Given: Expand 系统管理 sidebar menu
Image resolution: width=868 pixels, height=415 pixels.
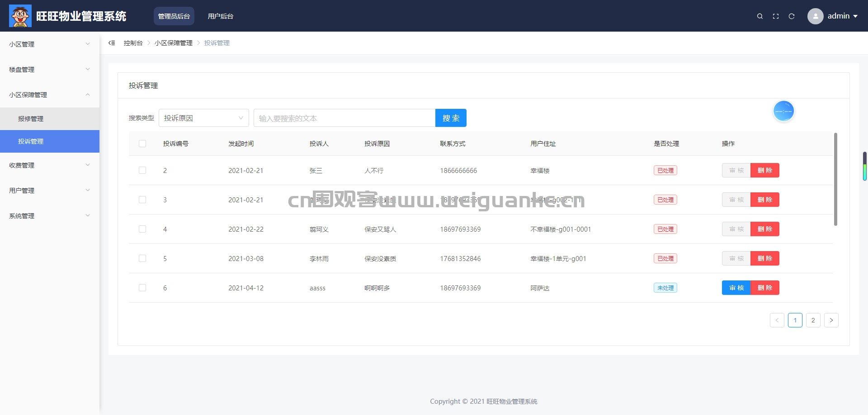Looking at the screenshot, I should (x=50, y=216).
